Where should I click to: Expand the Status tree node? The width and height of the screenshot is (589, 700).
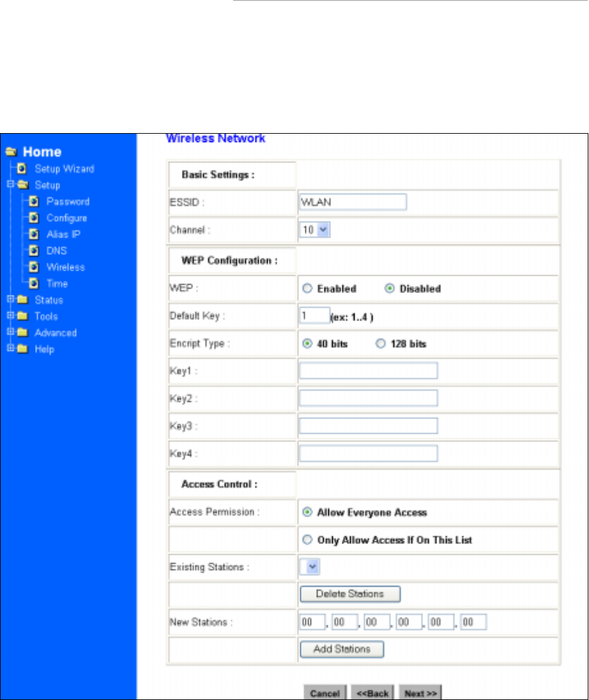[10, 299]
